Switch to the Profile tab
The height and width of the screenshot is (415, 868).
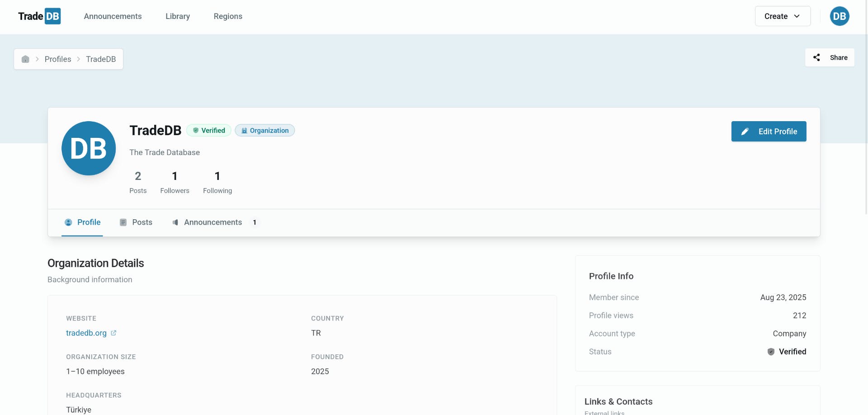(82, 222)
